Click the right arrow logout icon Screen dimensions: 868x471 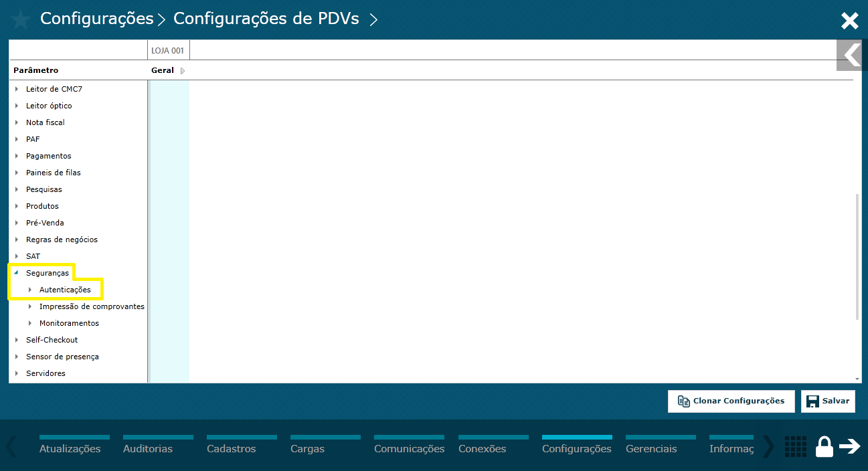850,446
